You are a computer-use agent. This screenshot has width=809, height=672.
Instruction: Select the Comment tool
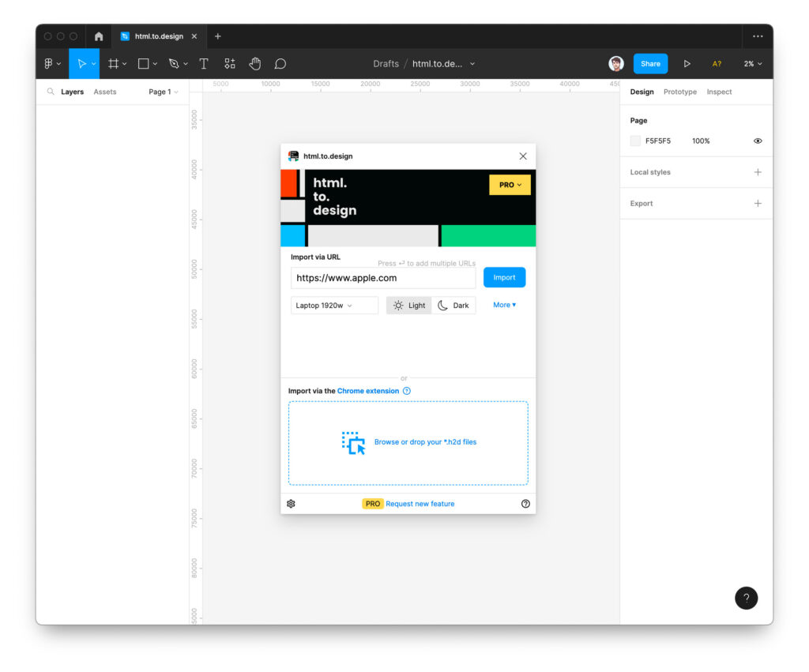(280, 64)
